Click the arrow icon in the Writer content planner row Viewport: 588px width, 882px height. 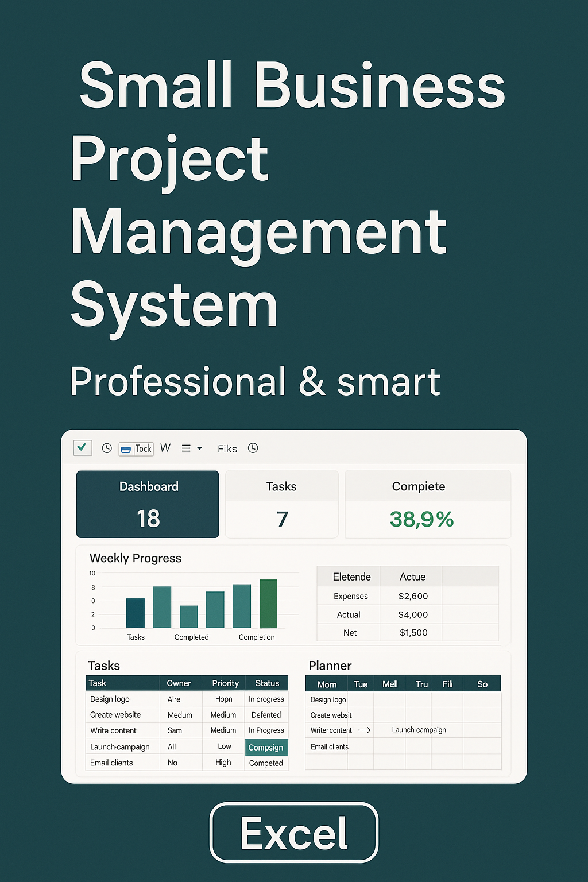click(x=366, y=730)
